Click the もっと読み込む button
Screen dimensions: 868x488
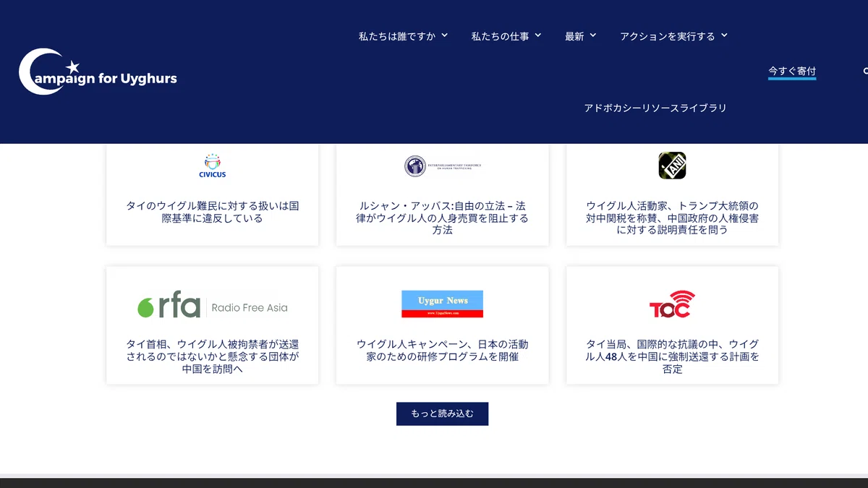[442, 414]
